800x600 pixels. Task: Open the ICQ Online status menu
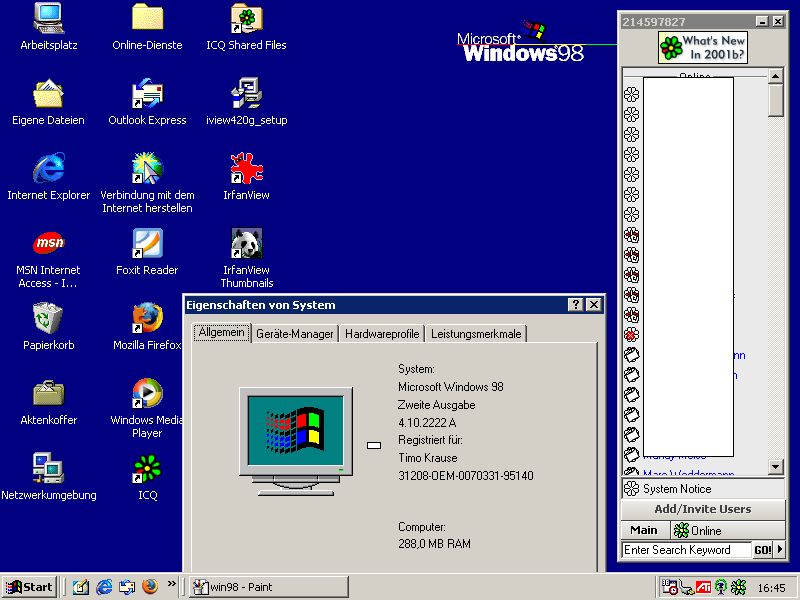click(698, 530)
